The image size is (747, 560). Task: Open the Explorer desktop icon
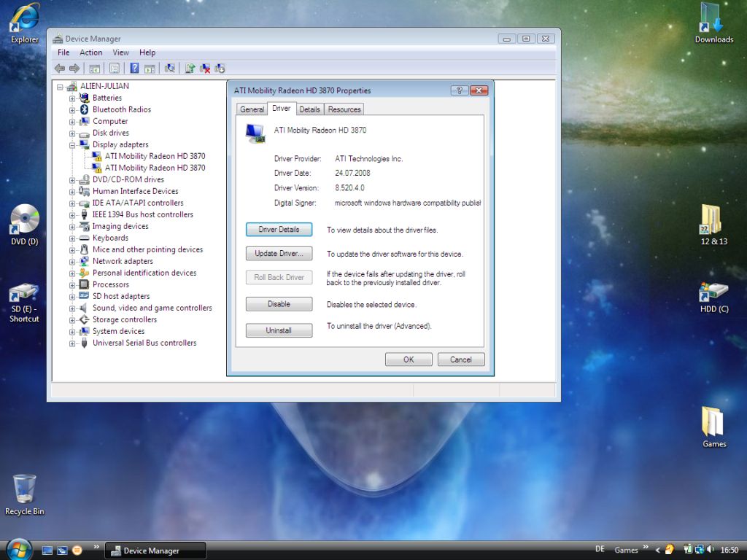(24, 24)
